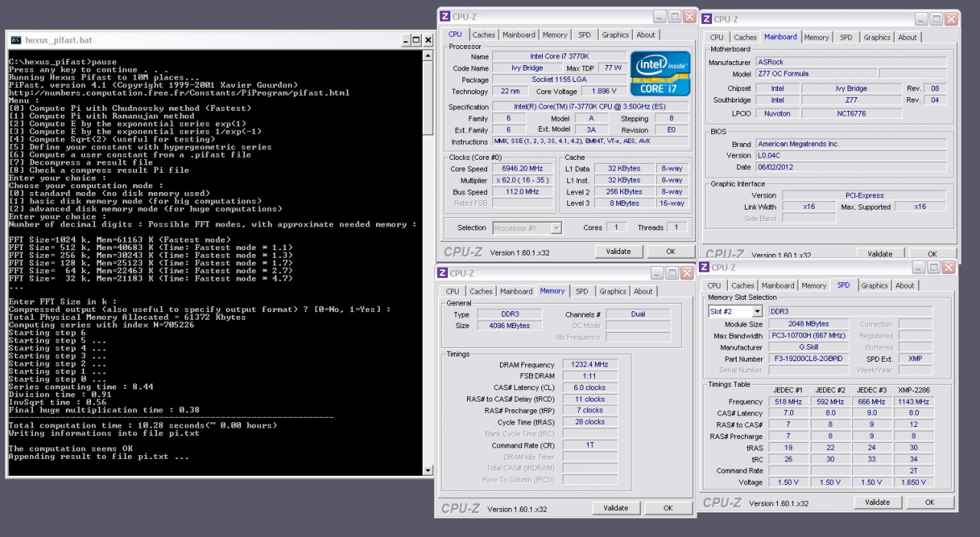Click the DRAM Frequency value 1232.4 MHz

[590, 365]
